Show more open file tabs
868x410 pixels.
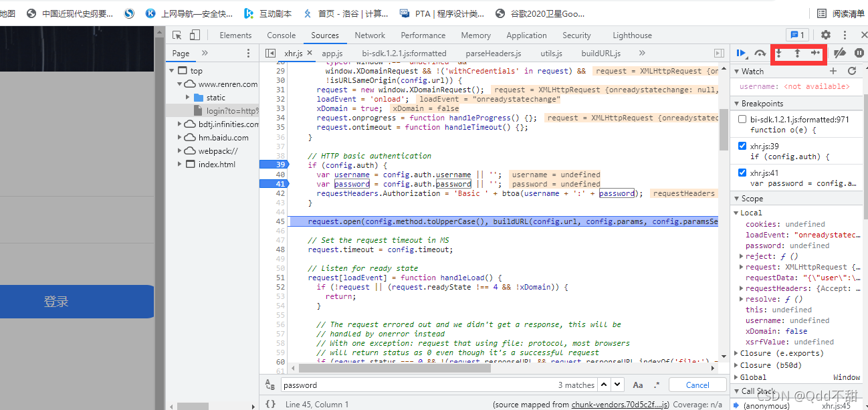pyautogui.click(x=642, y=53)
